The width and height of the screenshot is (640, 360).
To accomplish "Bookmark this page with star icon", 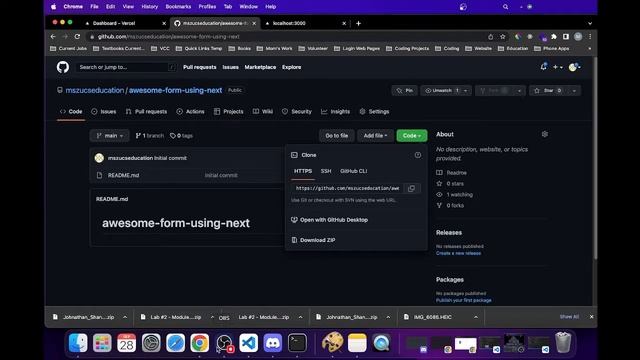I will pyautogui.click(x=503, y=37).
